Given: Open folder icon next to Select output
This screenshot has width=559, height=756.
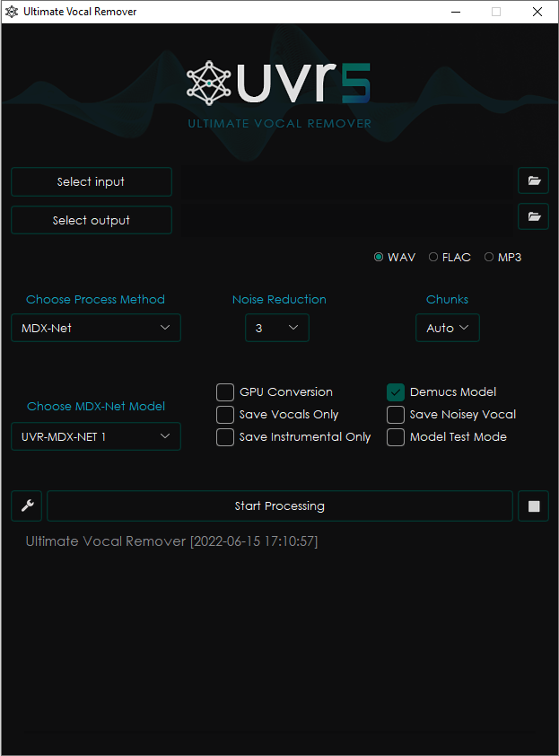Looking at the screenshot, I should [534, 217].
